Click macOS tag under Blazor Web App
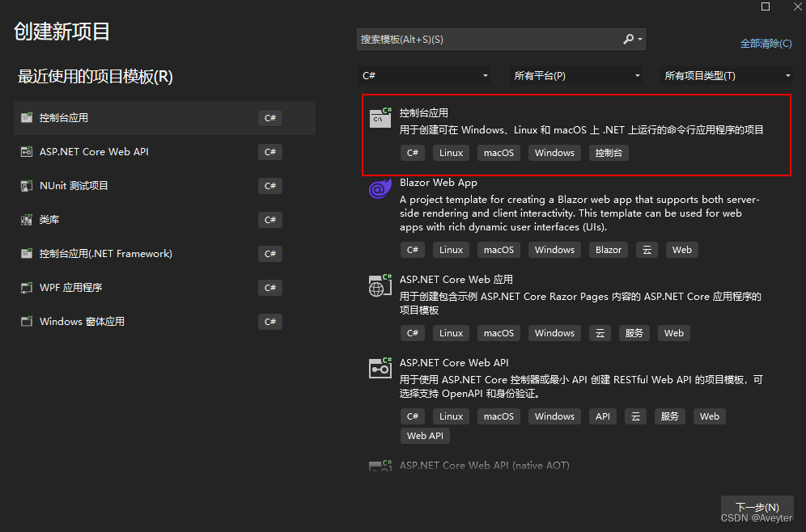 (498, 250)
